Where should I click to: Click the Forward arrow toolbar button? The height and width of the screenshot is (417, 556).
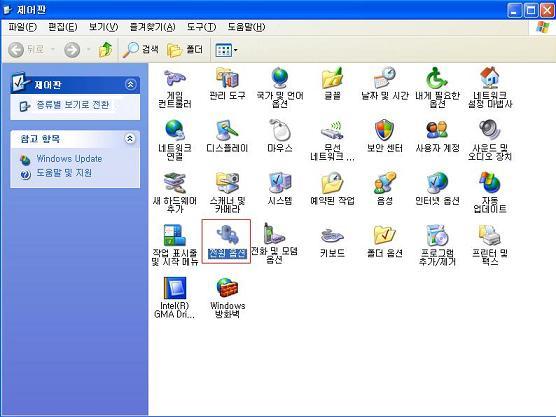tap(72, 50)
